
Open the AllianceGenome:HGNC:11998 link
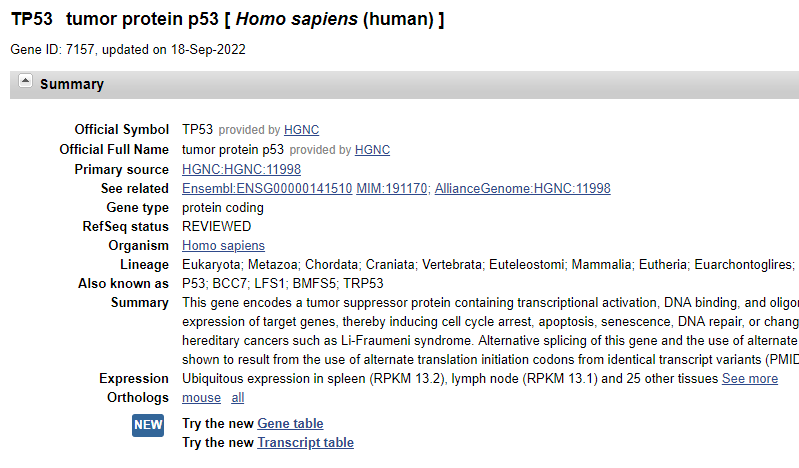[522, 189]
